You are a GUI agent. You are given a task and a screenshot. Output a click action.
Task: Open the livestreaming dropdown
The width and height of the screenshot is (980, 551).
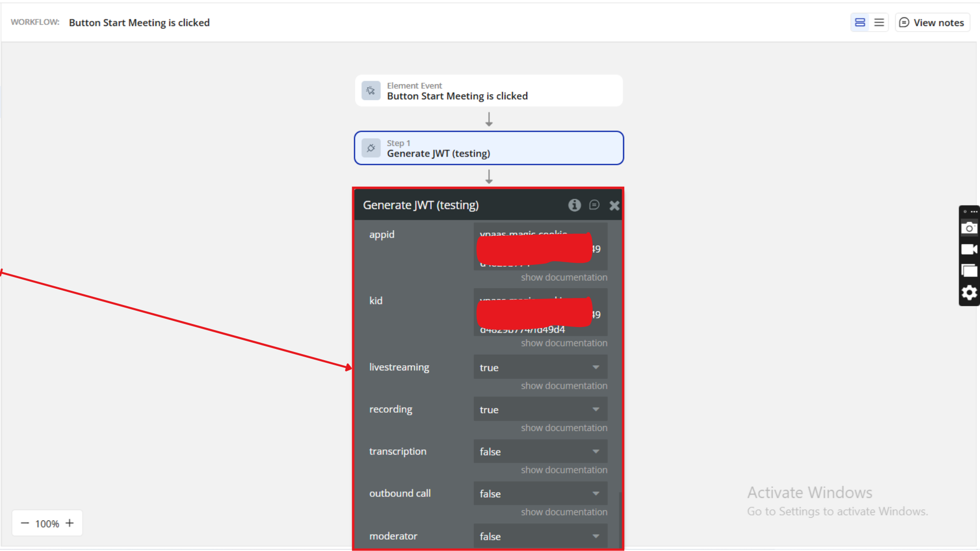(540, 367)
